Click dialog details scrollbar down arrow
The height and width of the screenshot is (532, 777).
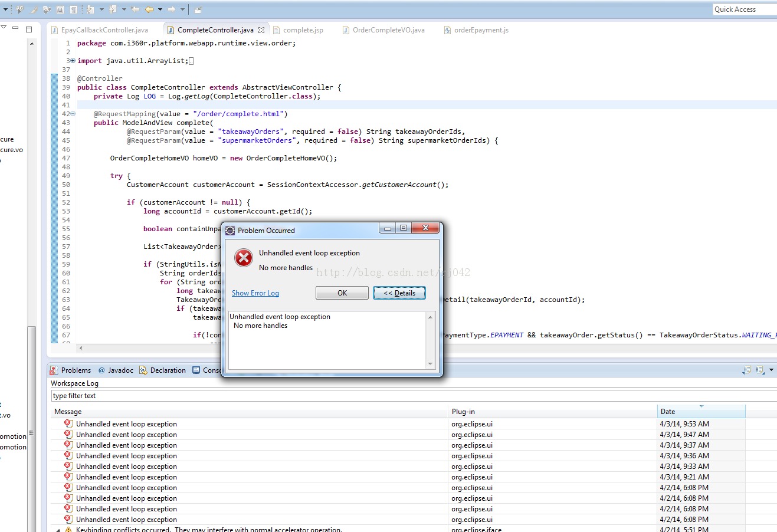430,364
